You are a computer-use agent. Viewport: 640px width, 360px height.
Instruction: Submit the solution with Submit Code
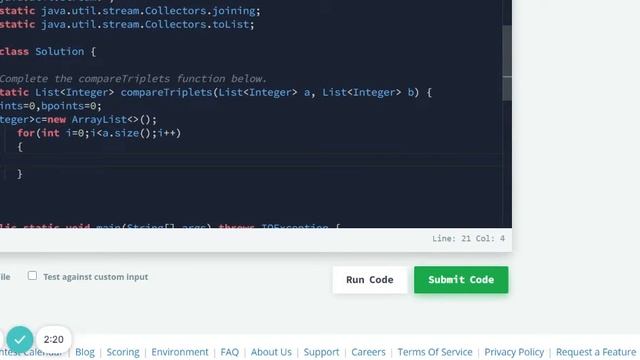point(461,280)
